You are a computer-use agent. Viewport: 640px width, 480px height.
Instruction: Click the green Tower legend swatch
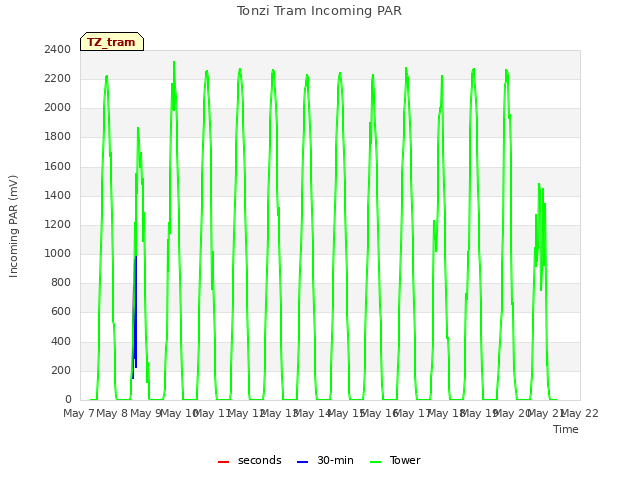pyautogui.click(x=376, y=461)
